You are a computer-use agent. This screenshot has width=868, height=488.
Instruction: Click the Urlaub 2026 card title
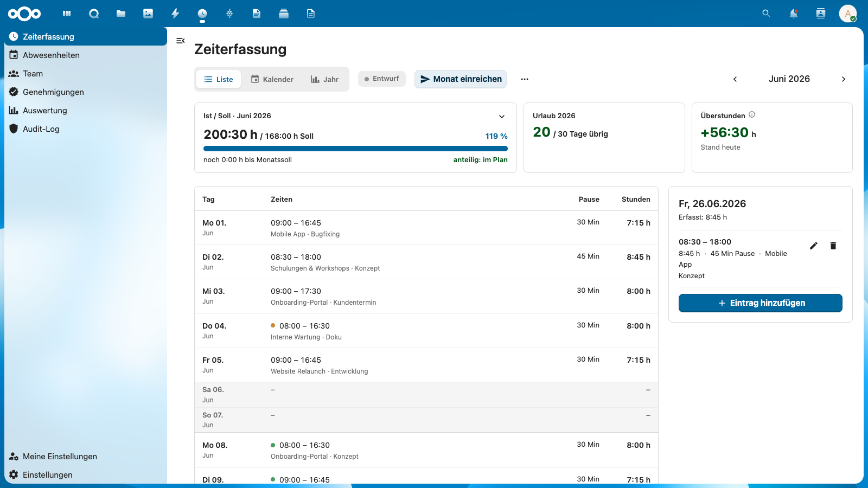[x=554, y=115]
